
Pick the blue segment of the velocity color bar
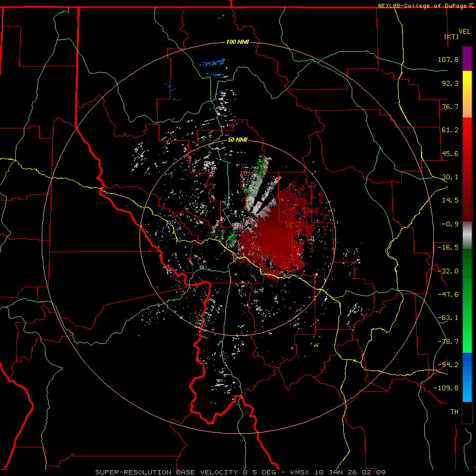coord(467,377)
